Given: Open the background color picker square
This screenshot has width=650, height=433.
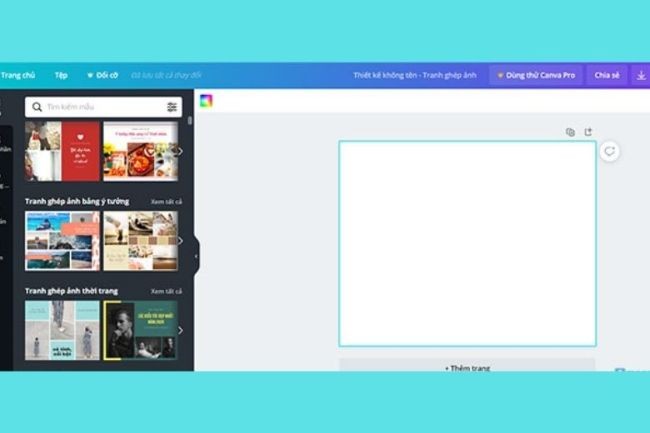Looking at the screenshot, I should pyautogui.click(x=206, y=100).
